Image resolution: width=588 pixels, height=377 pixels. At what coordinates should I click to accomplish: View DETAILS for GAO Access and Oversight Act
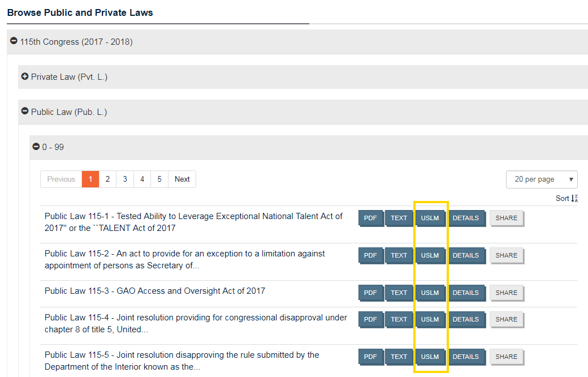[x=466, y=293]
